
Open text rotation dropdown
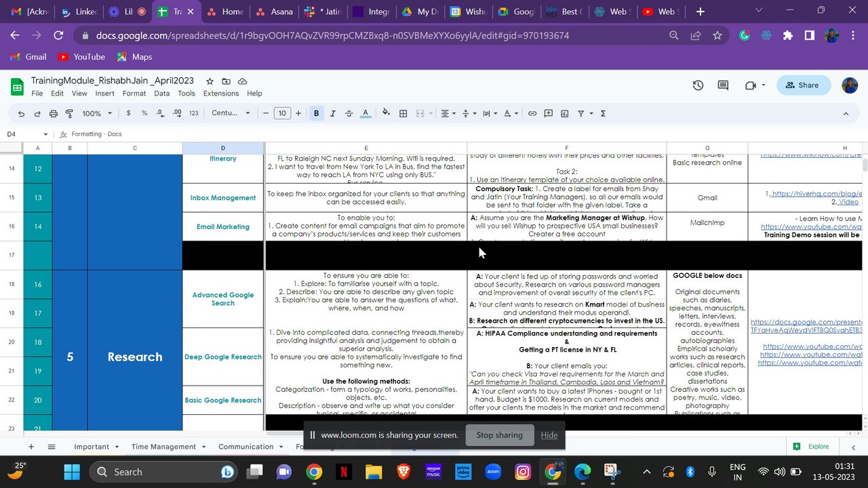pyautogui.click(x=511, y=113)
